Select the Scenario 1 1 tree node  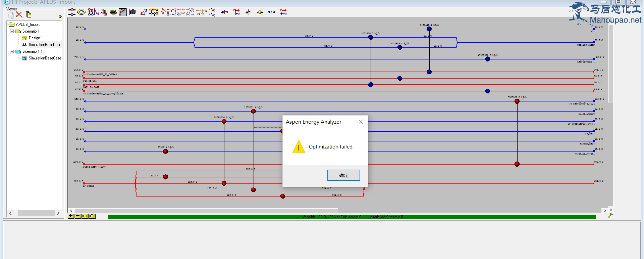point(33,51)
